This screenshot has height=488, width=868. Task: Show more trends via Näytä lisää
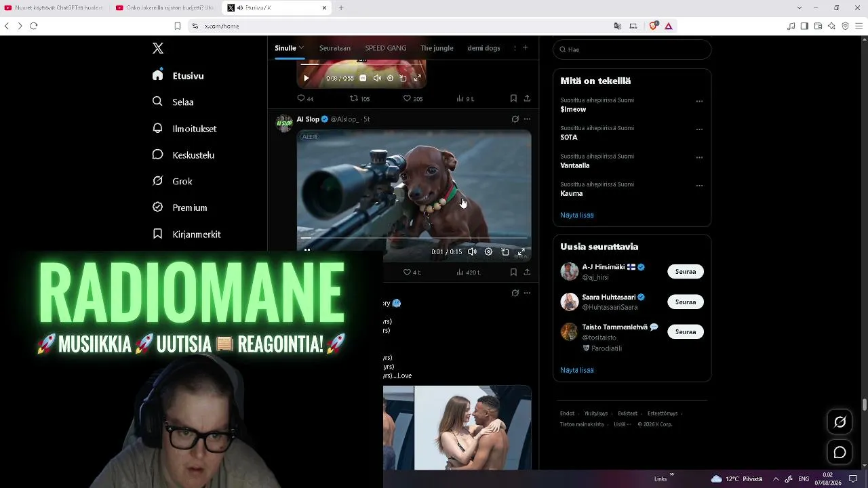(x=577, y=215)
